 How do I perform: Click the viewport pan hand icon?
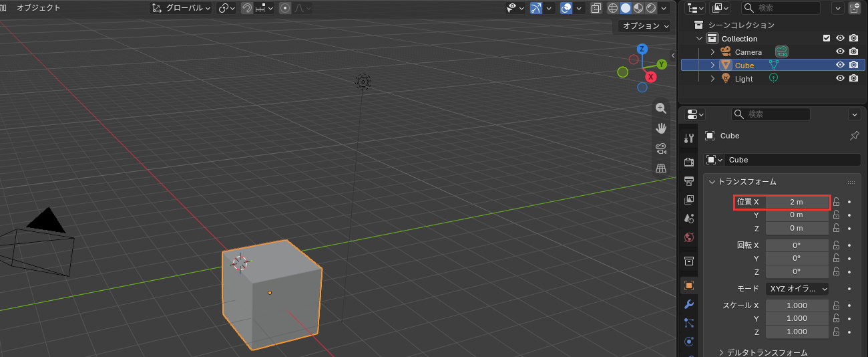661,128
